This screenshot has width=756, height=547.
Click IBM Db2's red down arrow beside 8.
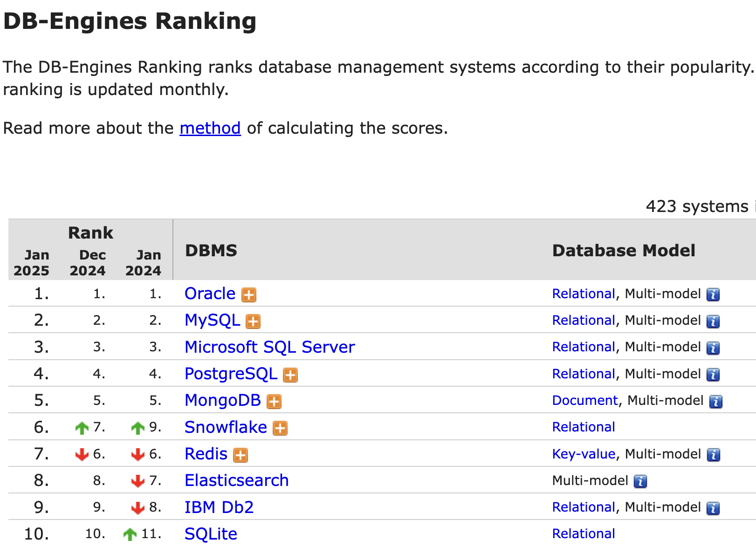138,508
